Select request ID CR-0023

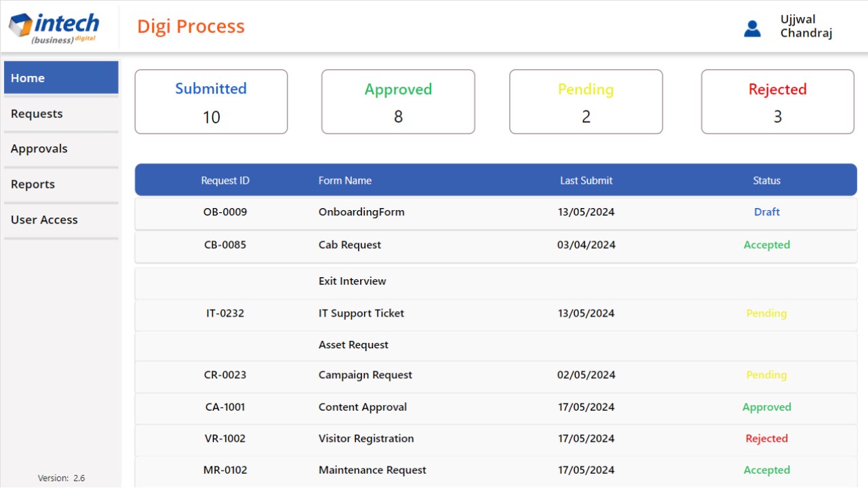coord(225,375)
